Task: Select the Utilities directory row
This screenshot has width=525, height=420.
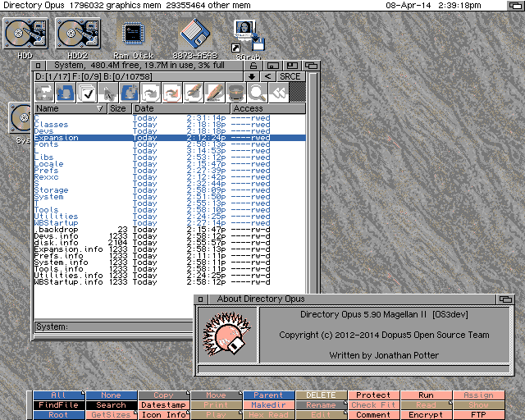Action: (x=170, y=217)
